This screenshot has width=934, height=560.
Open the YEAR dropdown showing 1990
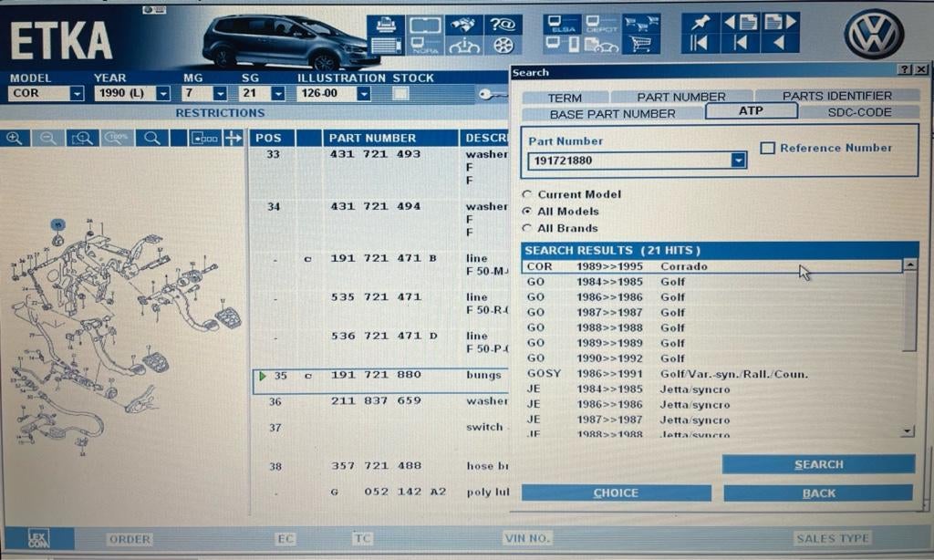(162, 92)
